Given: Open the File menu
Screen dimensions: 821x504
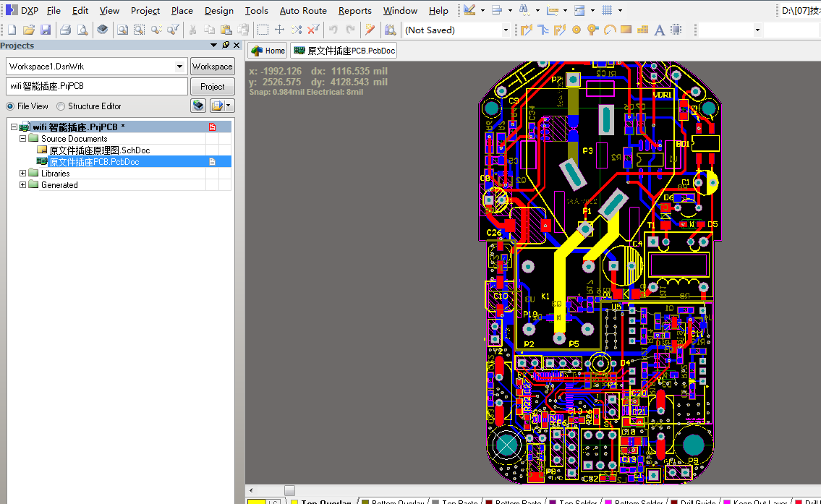Looking at the screenshot, I should point(54,10).
